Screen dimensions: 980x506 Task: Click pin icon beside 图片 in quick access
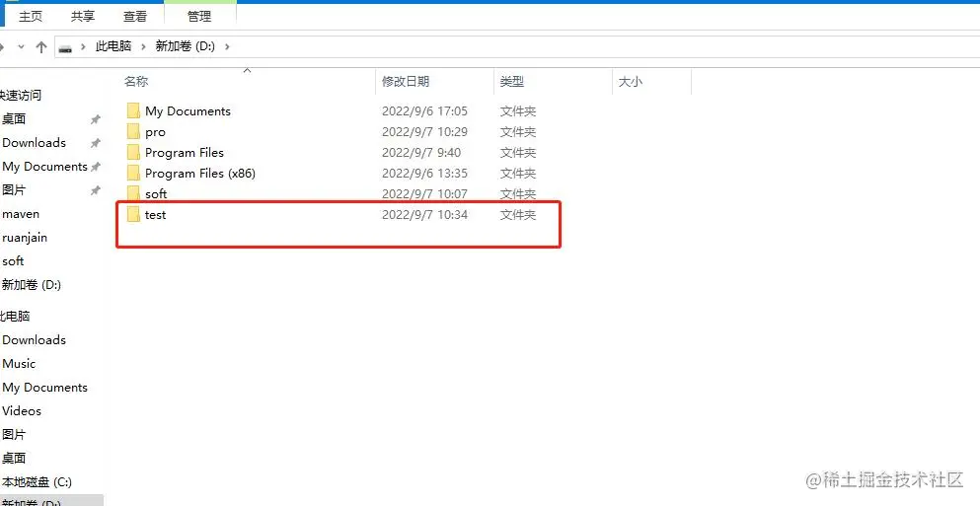tap(95, 190)
